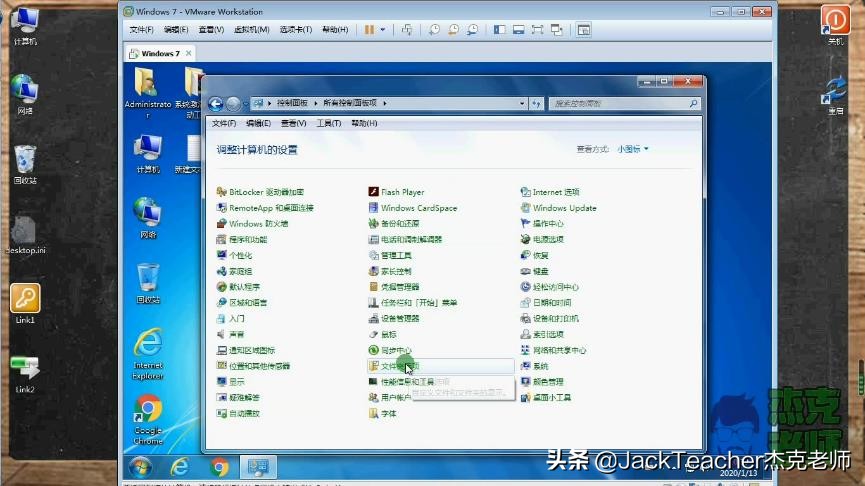Open 轻松访问中心 item
This screenshot has height=486, width=865.
550,287
